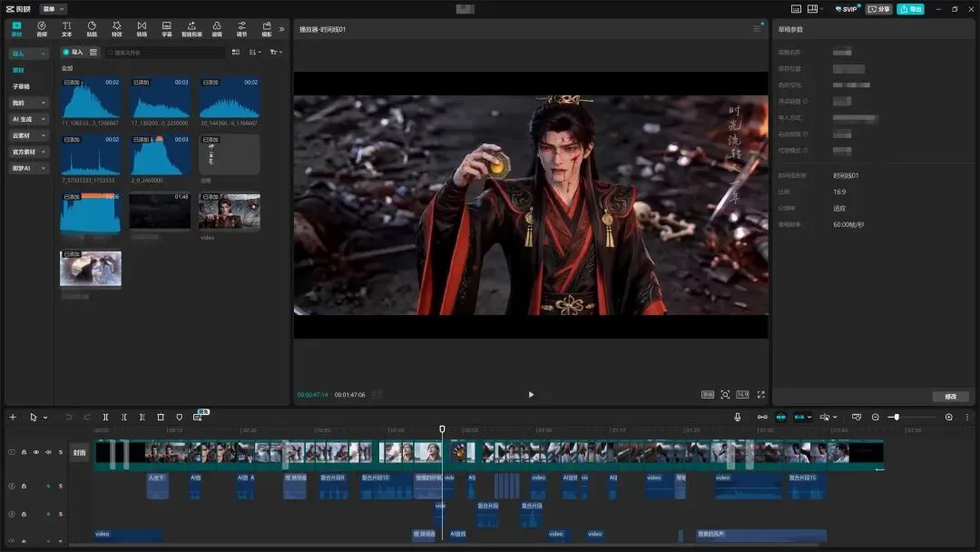
Task: Click the microphone record voiceover icon
Action: (x=737, y=418)
